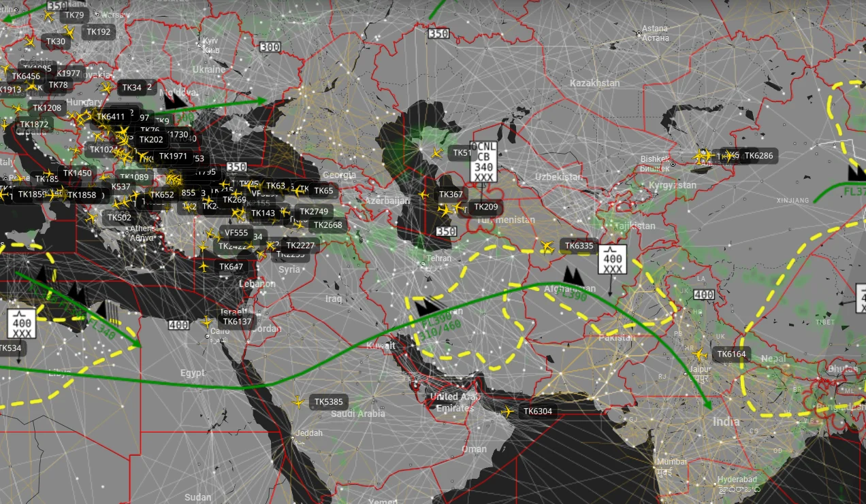The height and width of the screenshot is (504, 866).
Task: Click flight label TK34
Action: [132, 87]
